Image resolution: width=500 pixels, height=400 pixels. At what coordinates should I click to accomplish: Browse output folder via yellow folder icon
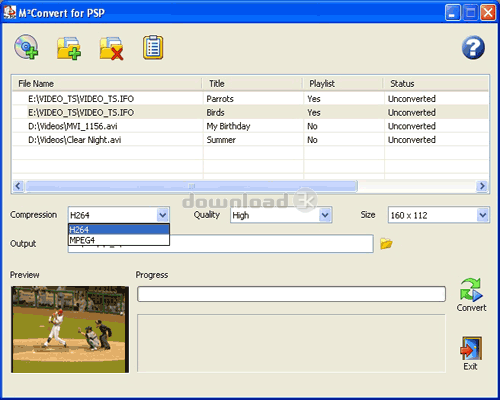tap(386, 244)
